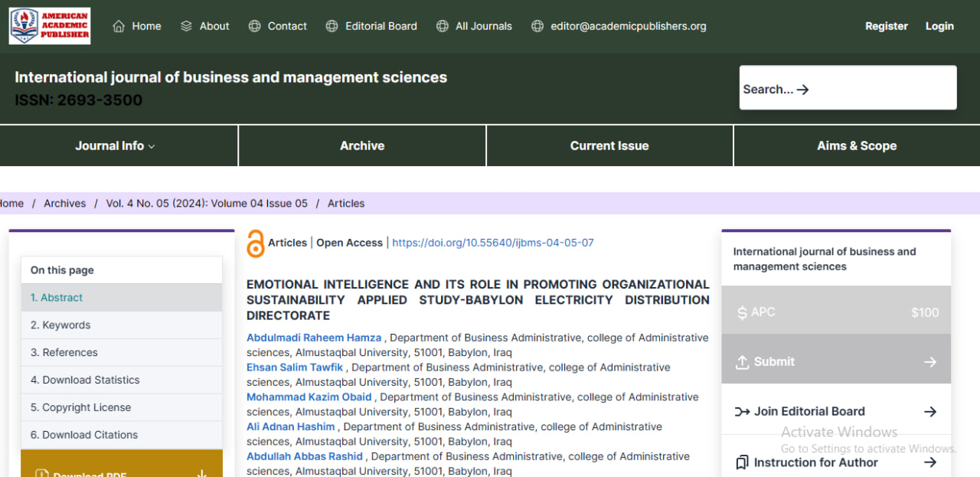The image size is (980, 477).
Task: Click Archives in the breadcrumb
Action: point(64,204)
